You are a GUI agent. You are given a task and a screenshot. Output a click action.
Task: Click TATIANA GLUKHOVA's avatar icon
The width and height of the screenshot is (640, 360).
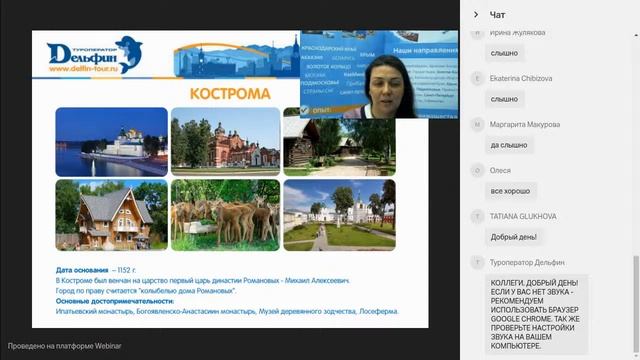477,216
